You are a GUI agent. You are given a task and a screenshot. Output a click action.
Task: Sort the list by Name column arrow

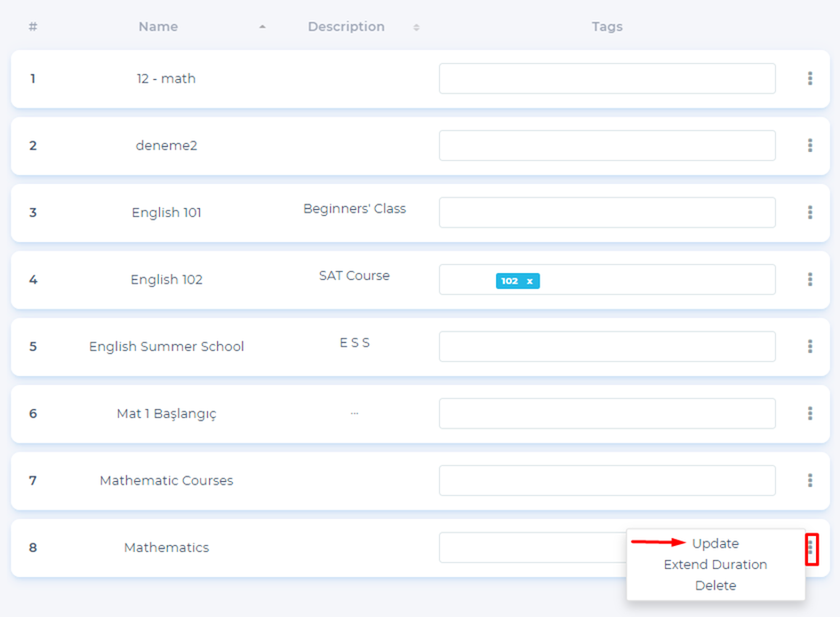262,28
